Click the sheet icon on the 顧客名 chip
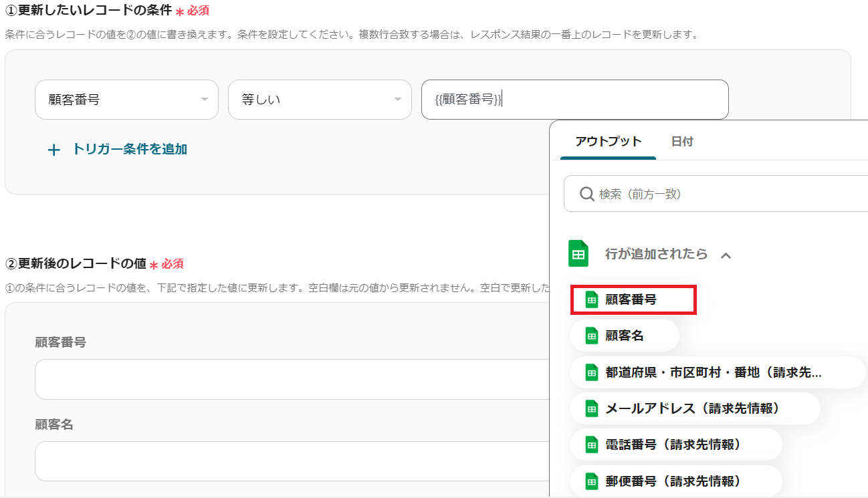The height and width of the screenshot is (498, 868). click(591, 336)
